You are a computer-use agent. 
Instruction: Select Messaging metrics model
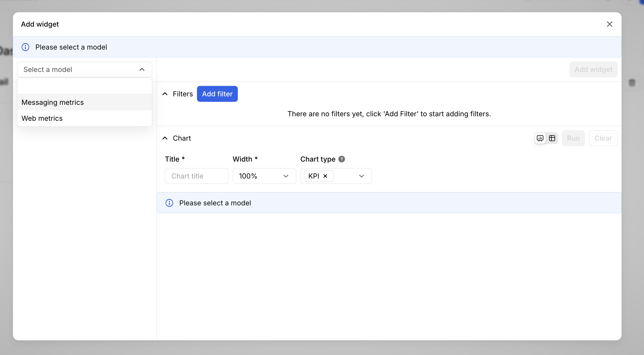click(53, 103)
